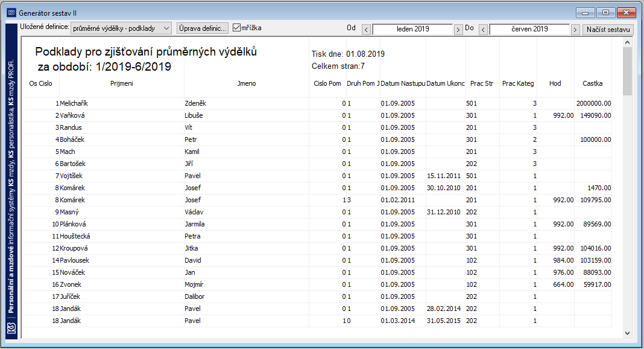Screen dimensions: 644x349
Task: Click the Prac Kateg column header
Action: [x=518, y=83]
